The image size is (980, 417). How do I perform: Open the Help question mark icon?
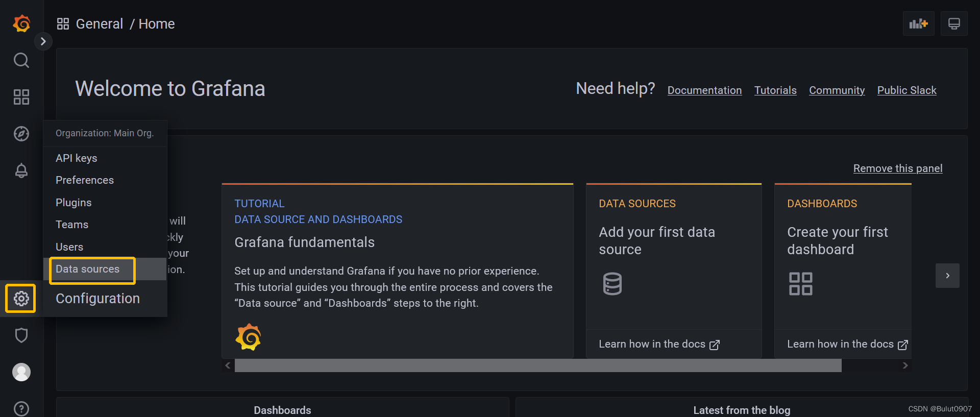click(21, 409)
